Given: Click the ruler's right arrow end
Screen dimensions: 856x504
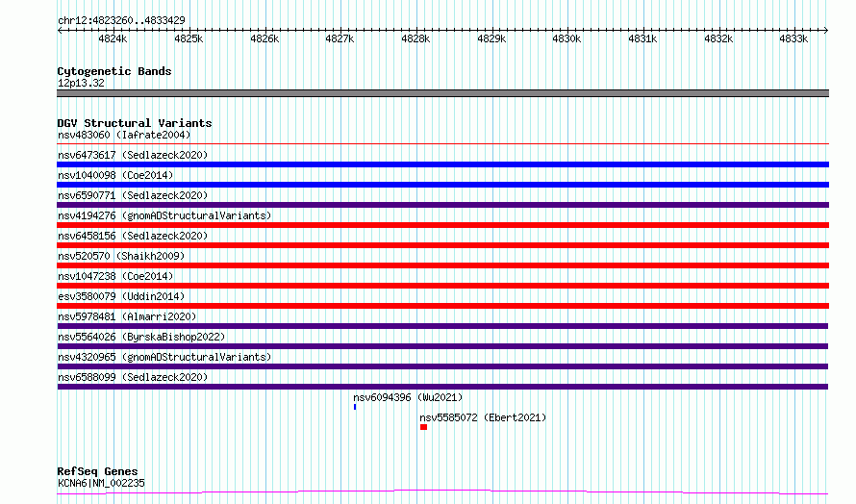Looking at the screenshot, I should point(826,30).
